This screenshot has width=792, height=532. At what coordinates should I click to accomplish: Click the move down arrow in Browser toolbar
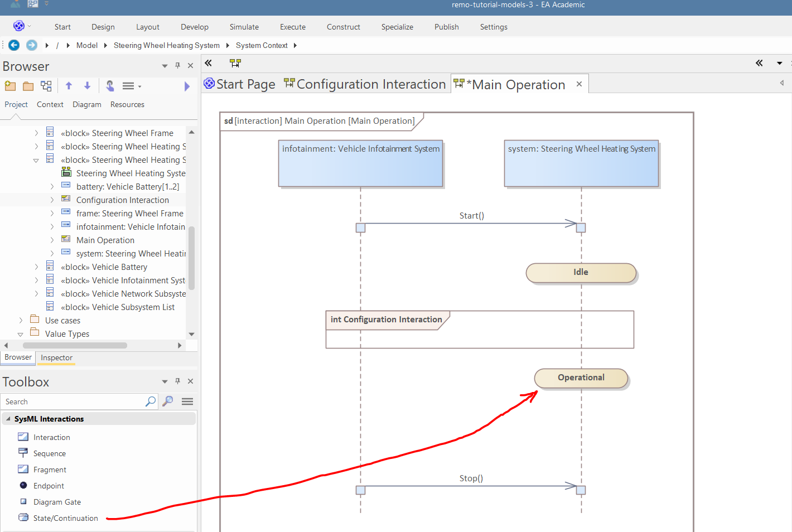[87, 86]
